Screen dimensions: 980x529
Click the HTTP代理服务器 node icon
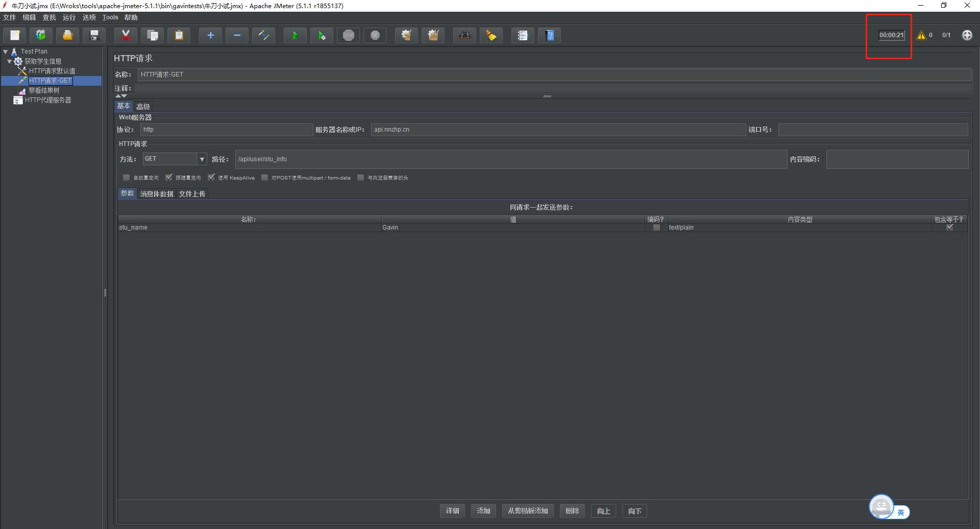coord(18,100)
